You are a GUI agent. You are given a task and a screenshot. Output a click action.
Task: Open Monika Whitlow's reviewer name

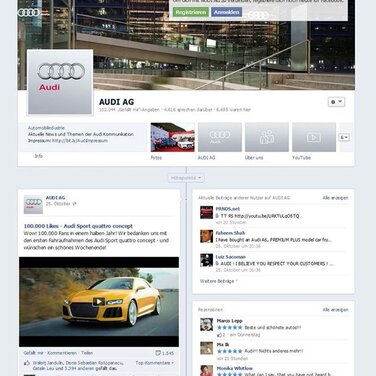[235, 368]
